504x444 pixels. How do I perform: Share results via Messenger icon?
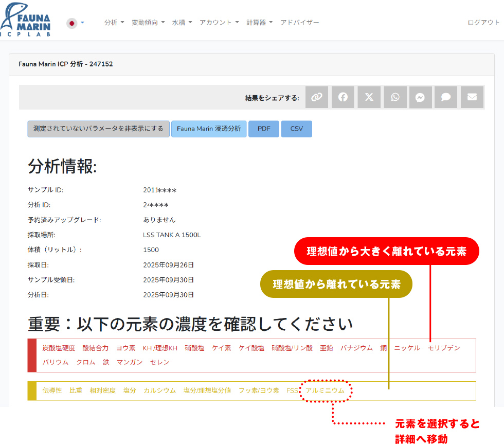pos(420,97)
